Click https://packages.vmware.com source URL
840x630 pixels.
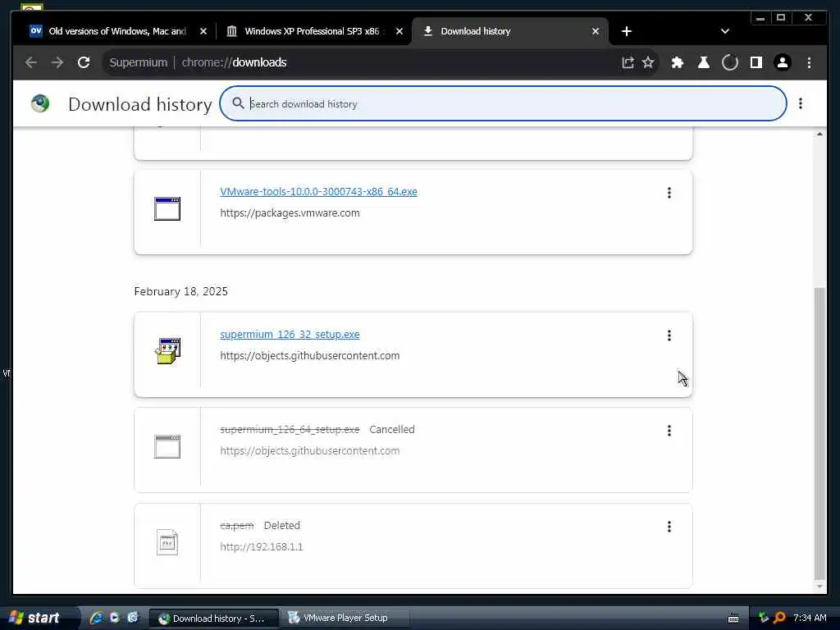(x=290, y=212)
